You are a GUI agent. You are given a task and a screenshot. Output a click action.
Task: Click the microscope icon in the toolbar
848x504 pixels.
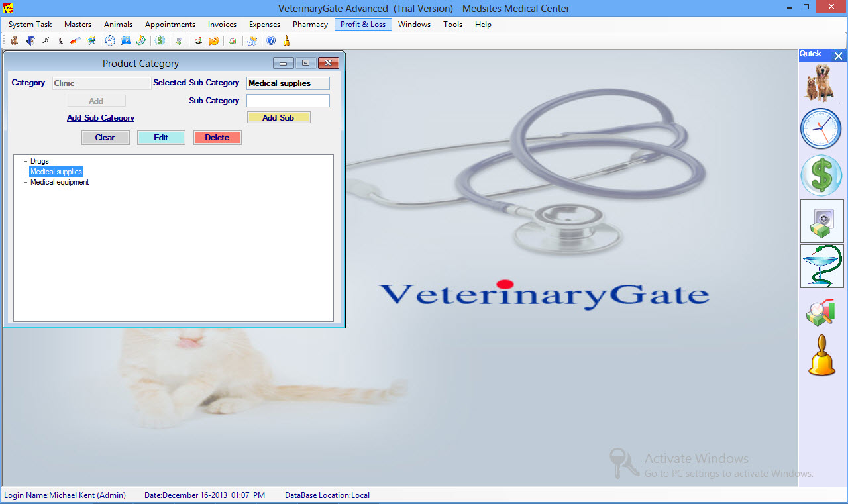(60, 40)
